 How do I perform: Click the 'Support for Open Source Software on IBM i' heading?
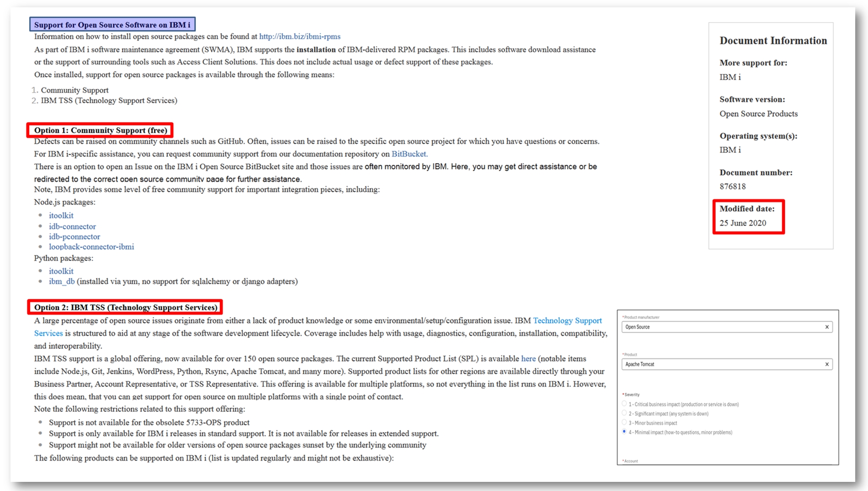click(112, 25)
